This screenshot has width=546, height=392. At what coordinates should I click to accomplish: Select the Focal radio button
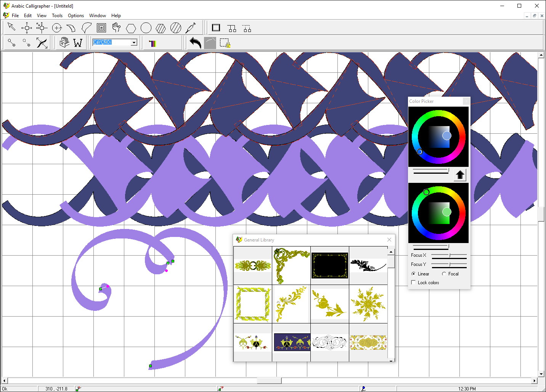click(444, 274)
